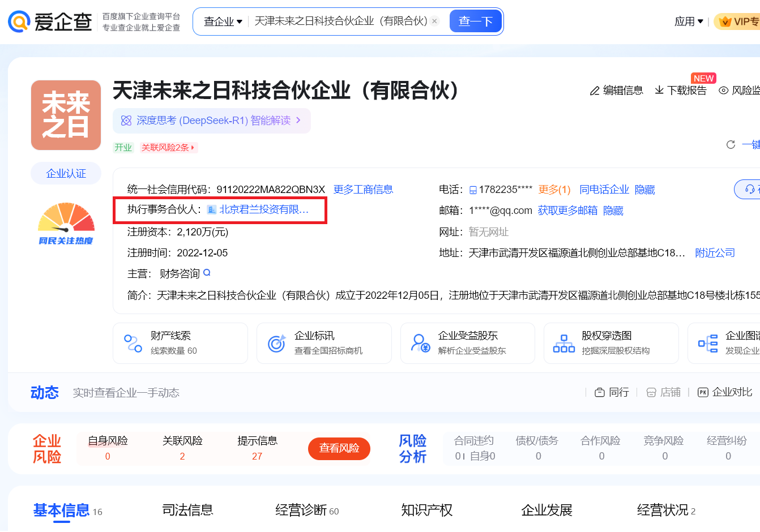760x532 pixels.
Task: Click the 股权穿透图 hierarchy icon
Action: (x=563, y=344)
